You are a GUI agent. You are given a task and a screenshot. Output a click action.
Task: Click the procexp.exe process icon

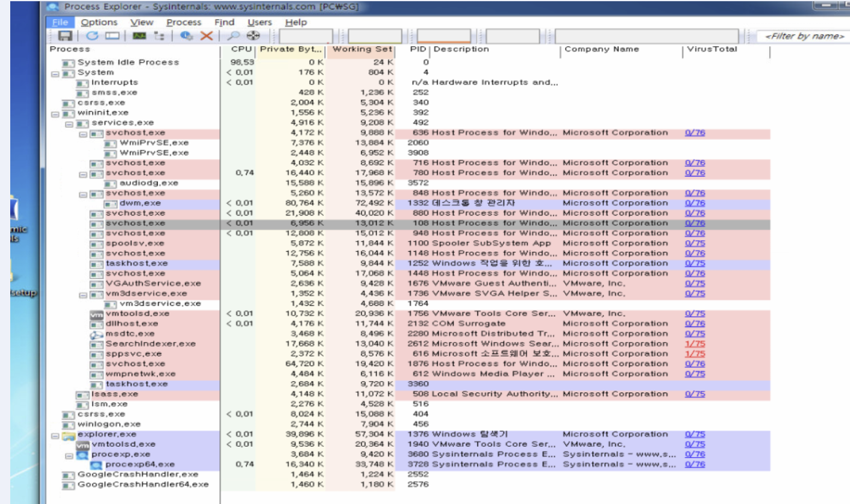coord(83,455)
